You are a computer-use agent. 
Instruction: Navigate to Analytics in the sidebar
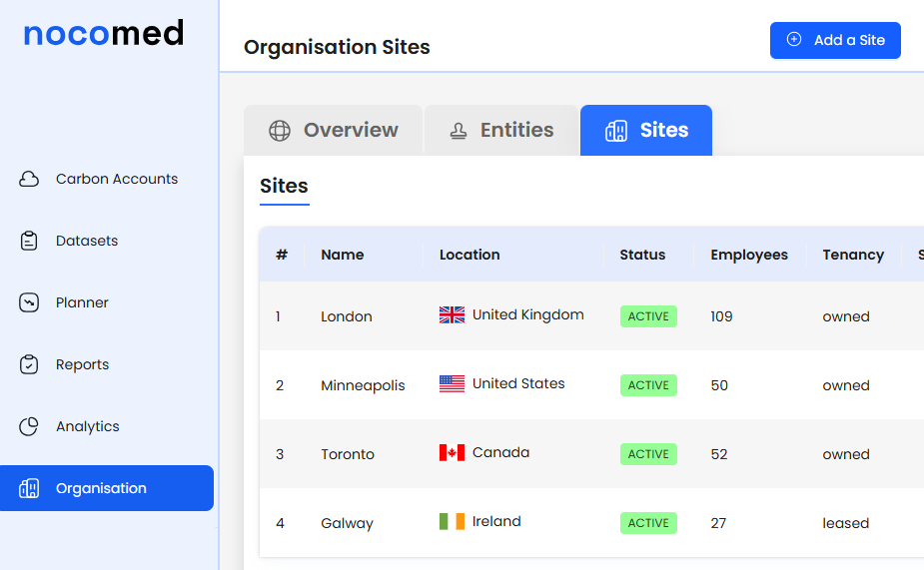107,426
